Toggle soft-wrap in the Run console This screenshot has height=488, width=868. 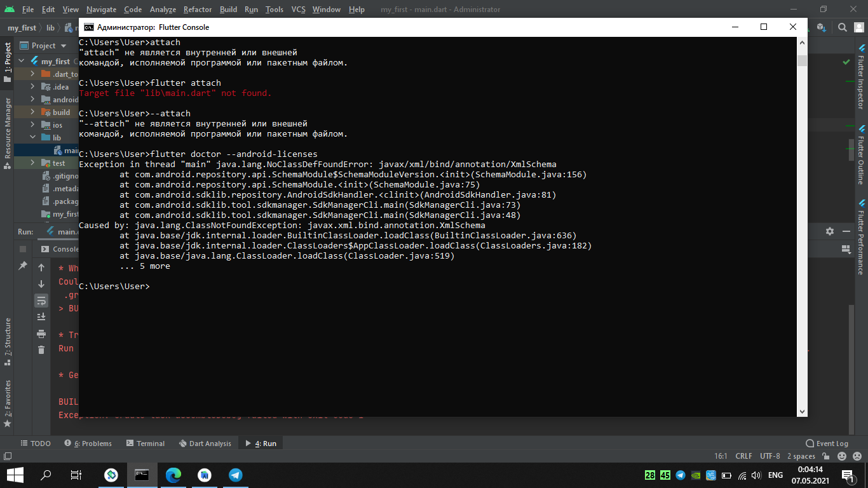pyautogui.click(x=41, y=301)
